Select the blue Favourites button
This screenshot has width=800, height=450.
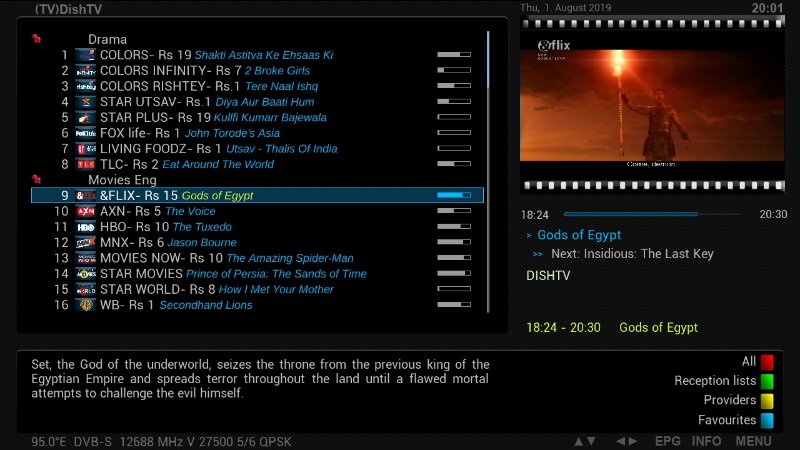[x=767, y=420]
